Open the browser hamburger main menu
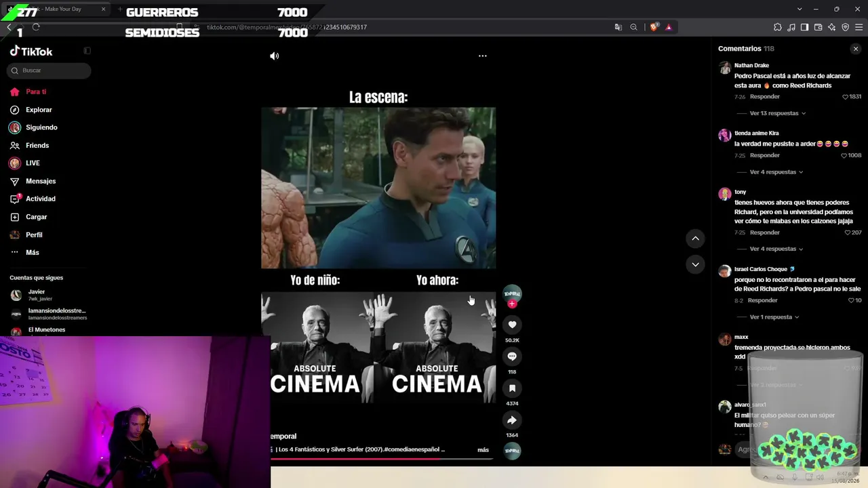 [859, 27]
